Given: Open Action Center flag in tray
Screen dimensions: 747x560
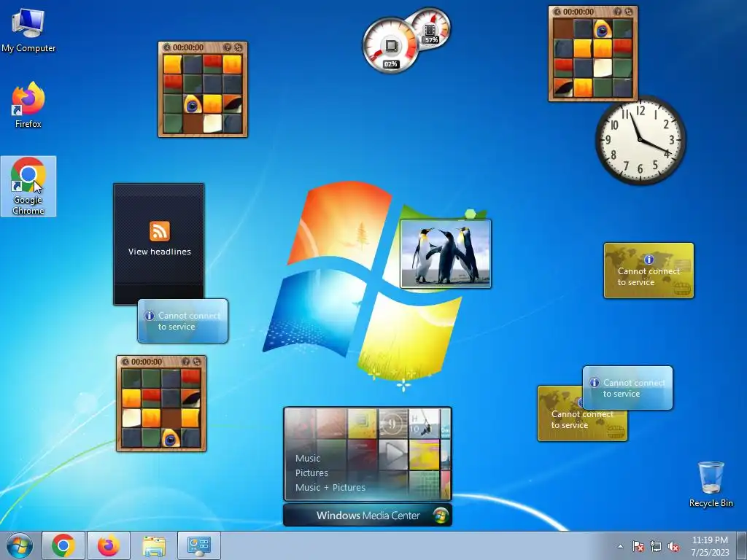Looking at the screenshot, I should [x=638, y=546].
